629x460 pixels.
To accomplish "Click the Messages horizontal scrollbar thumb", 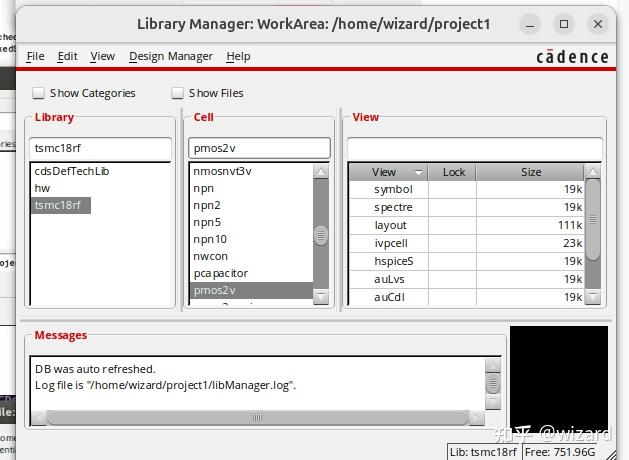I will 258,417.
